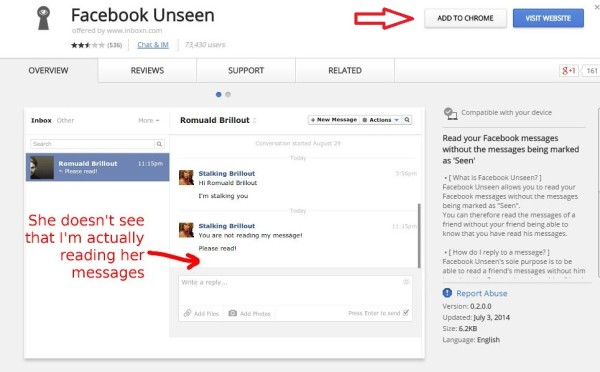This screenshot has width=600, height=372.
Task: Open the Chat & IM category link
Action: pos(153,45)
